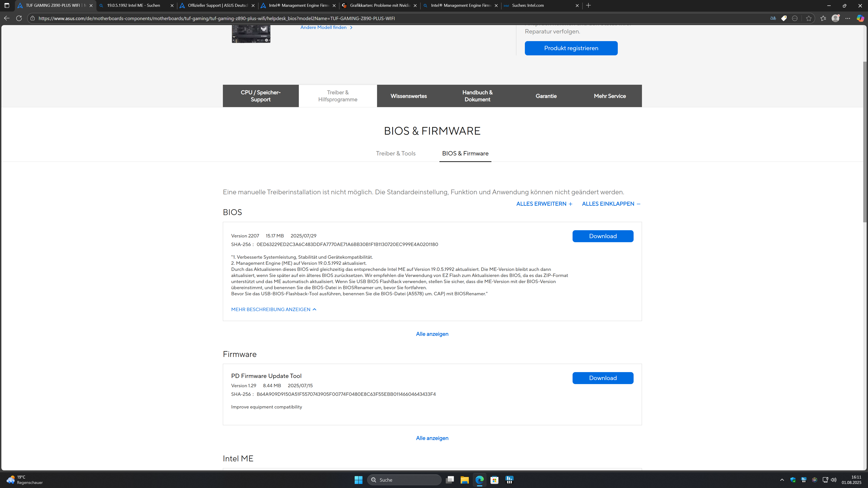868x488 pixels.
Task: Click the back navigation arrow
Action: point(7,18)
